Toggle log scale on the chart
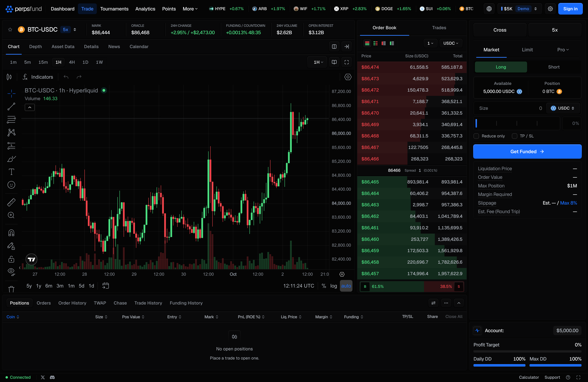 pos(334,286)
